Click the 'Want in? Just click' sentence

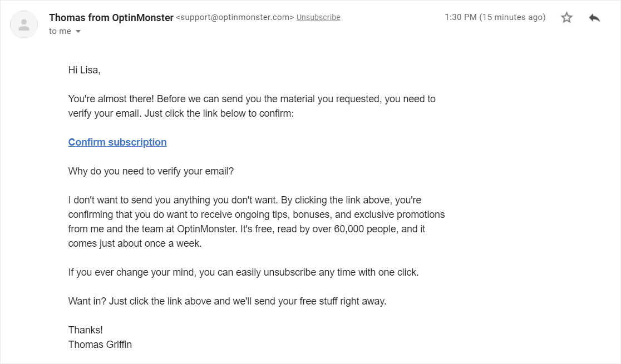click(x=228, y=301)
